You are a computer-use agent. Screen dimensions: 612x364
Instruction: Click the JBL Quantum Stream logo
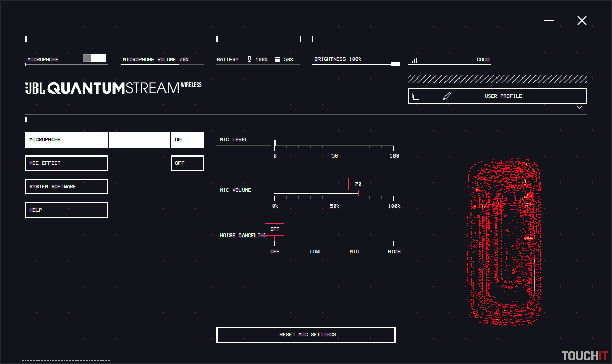click(x=113, y=88)
